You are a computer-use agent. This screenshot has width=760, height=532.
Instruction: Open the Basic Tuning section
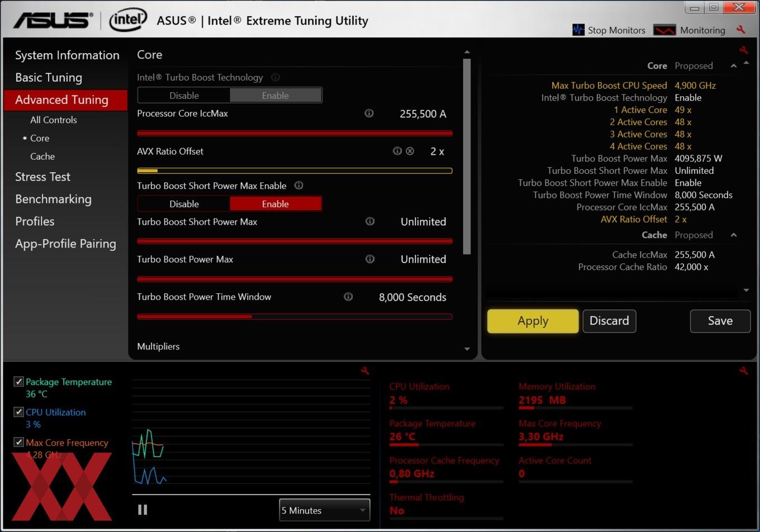pyautogui.click(x=49, y=78)
